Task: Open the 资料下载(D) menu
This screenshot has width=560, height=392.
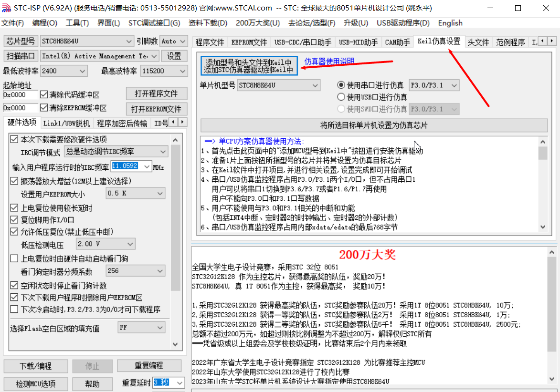Action: tap(208, 23)
